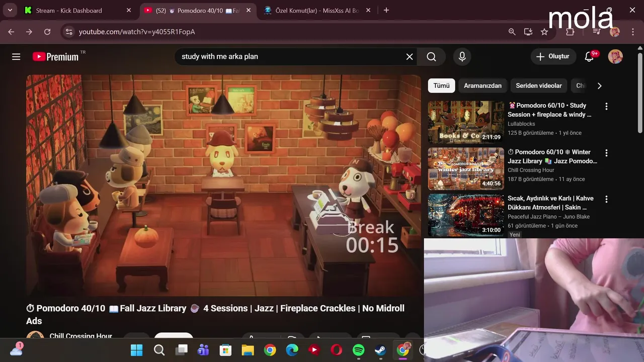
Task: Open the tab search dropdown arrow
Action: [x=10, y=10]
